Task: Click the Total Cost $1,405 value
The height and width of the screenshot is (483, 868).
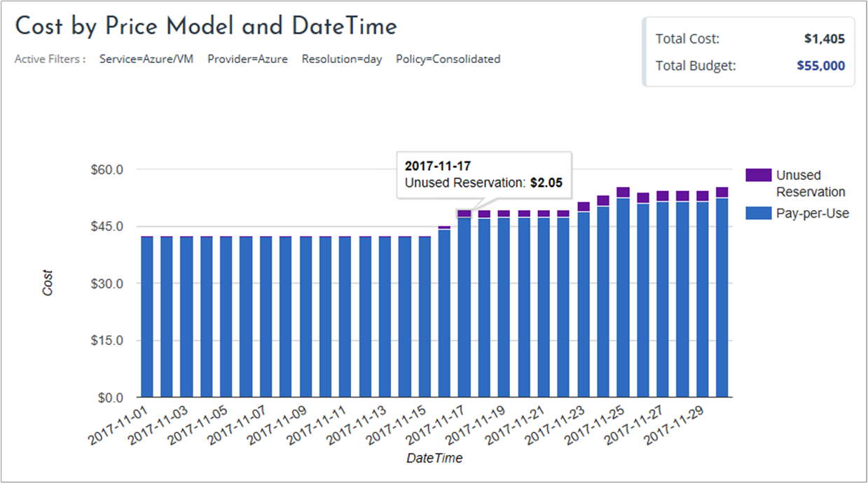Action: 825,39
